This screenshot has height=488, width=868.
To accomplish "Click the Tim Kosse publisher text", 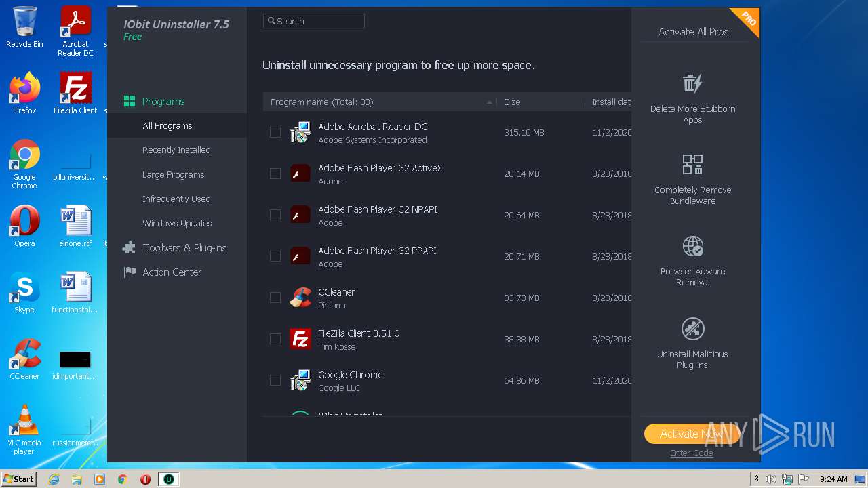I will (337, 346).
